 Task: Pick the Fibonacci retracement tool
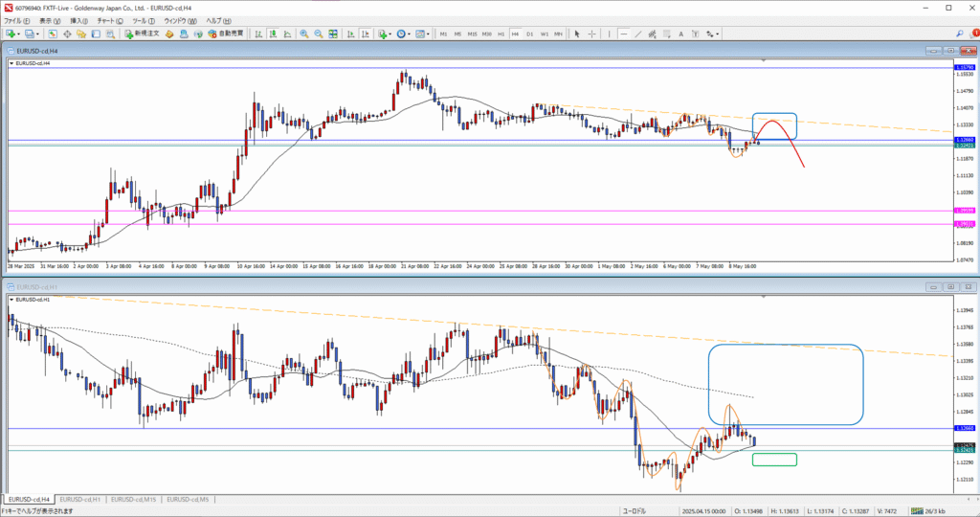(666, 34)
